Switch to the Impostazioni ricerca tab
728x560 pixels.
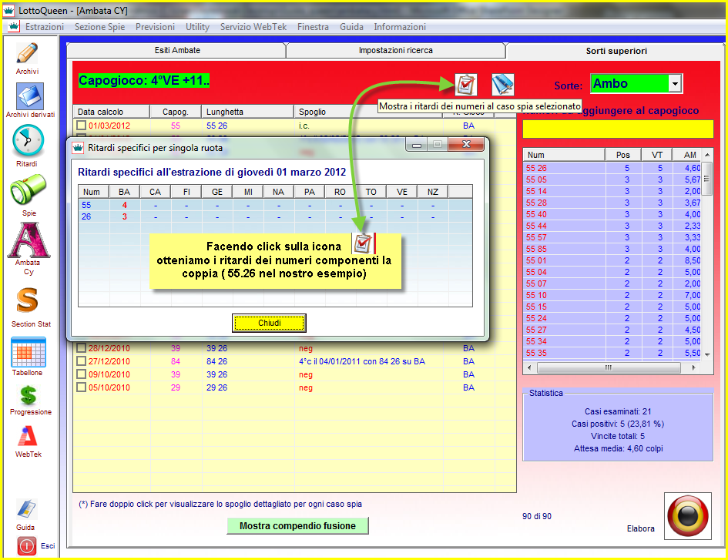(x=395, y=50)
